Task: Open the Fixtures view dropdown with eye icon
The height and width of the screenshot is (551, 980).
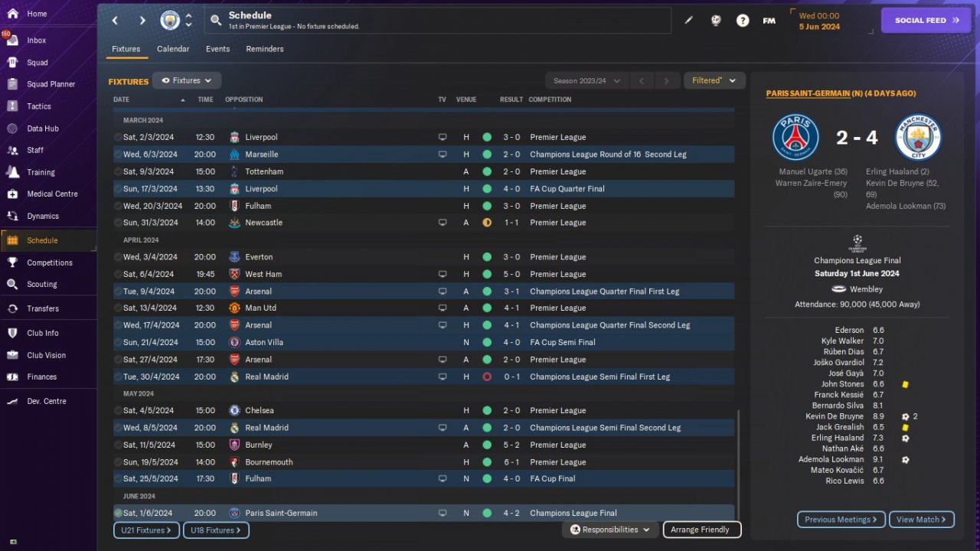Action: (x=187, y=80)
